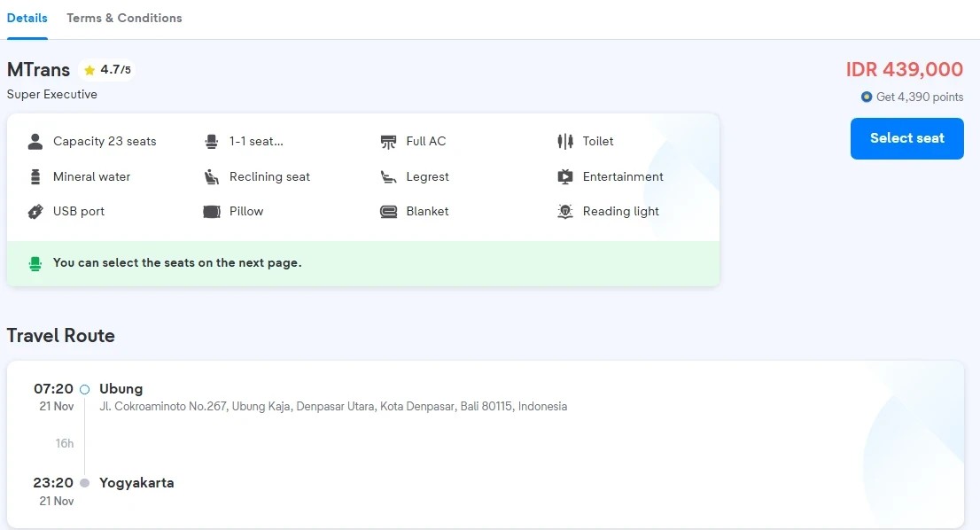Click the Entertainment icon

pyautogui.click(x=565, y=177)
